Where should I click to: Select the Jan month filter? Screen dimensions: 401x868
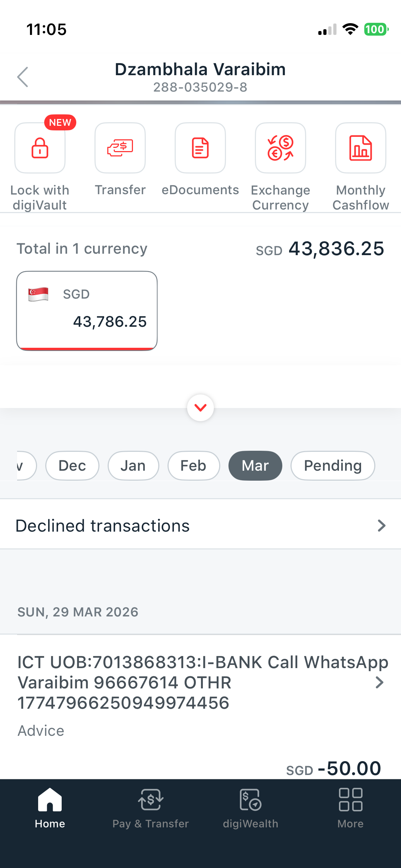[133, 466]
